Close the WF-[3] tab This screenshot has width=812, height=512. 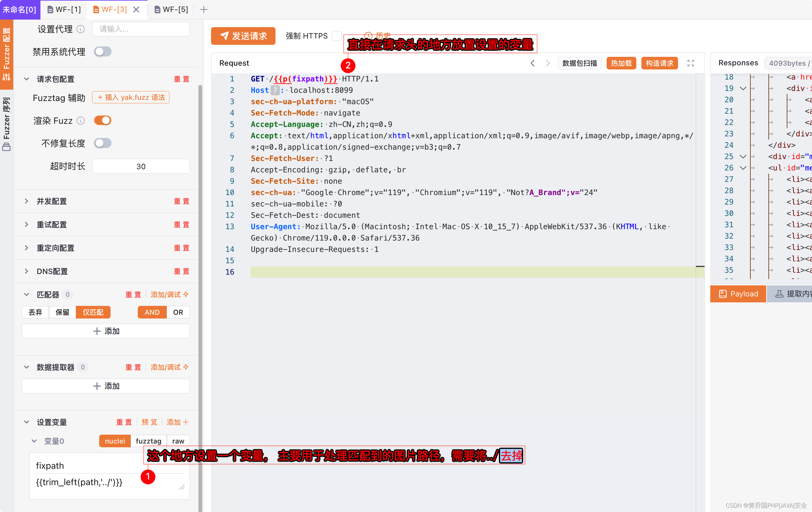tap(136, 9)
